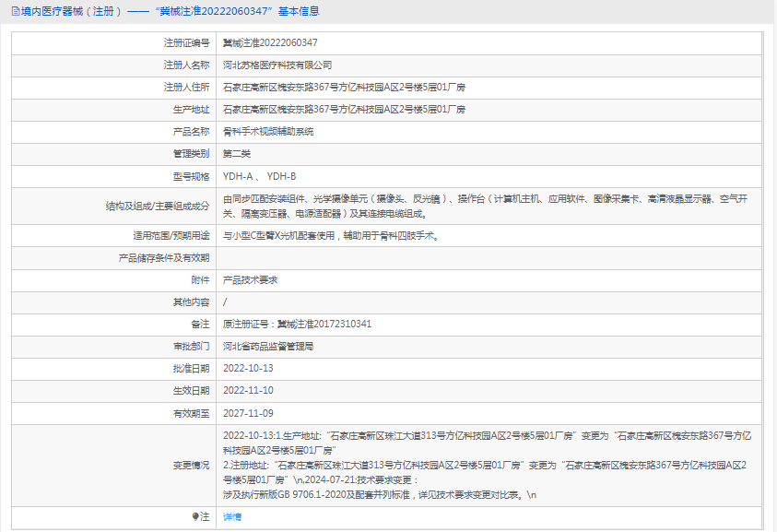Screen dimensions: 777x532
Task: Click the 注册证编号 label
Action: pos(186,43)
